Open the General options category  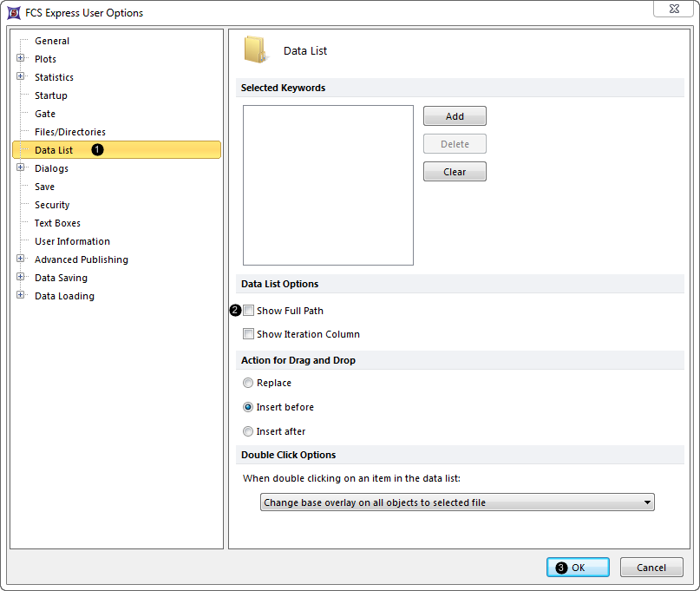52,41
